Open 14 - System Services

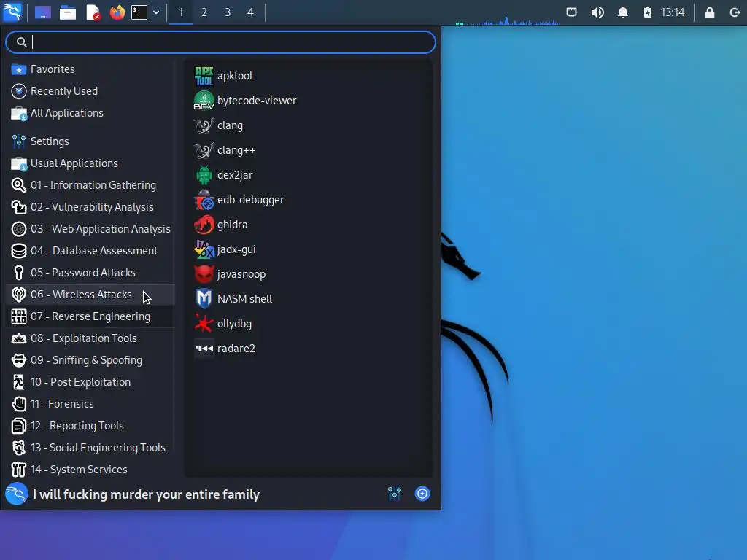(x=90, y=470)
